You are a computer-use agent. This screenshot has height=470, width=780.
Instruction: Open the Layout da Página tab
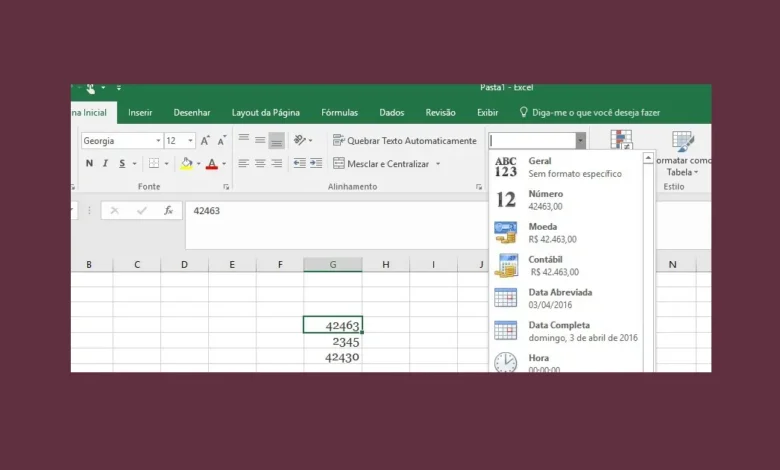tap(266, 112)
